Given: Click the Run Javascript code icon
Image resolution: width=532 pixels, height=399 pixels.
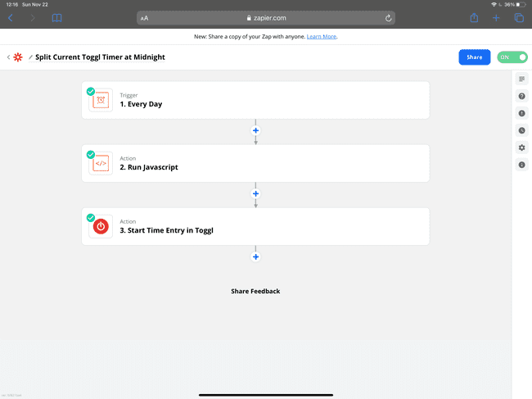Looking at the screenshot, I should (101, 163).
